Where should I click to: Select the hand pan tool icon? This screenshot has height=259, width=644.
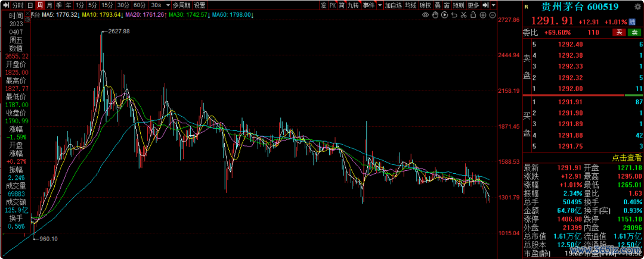click(435, 15)
